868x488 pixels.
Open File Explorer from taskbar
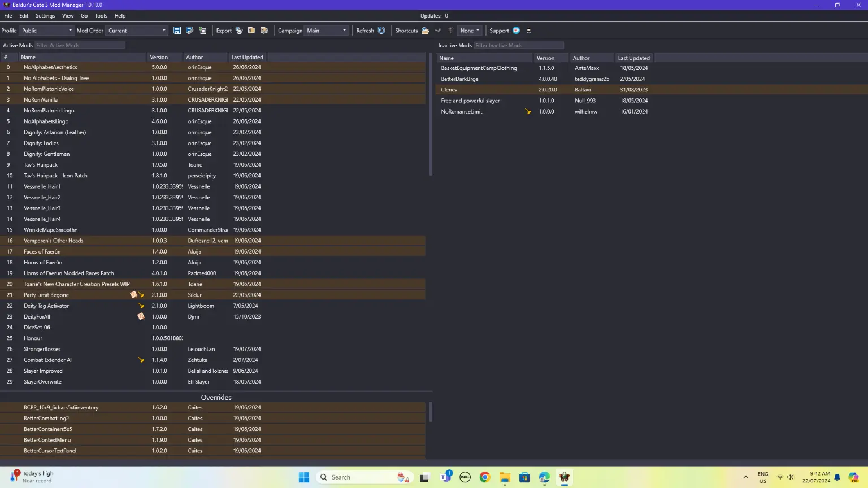click(505, 477)
